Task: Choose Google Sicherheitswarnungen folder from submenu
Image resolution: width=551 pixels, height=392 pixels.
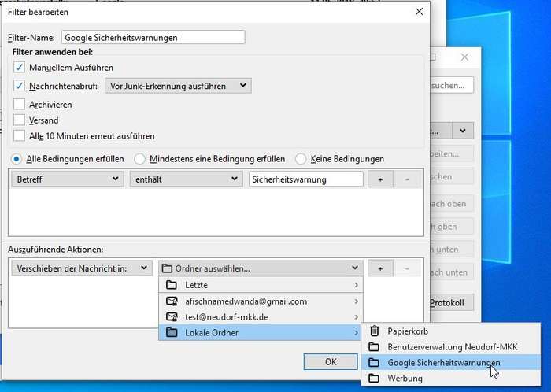Action: click(x=443, y=363)
